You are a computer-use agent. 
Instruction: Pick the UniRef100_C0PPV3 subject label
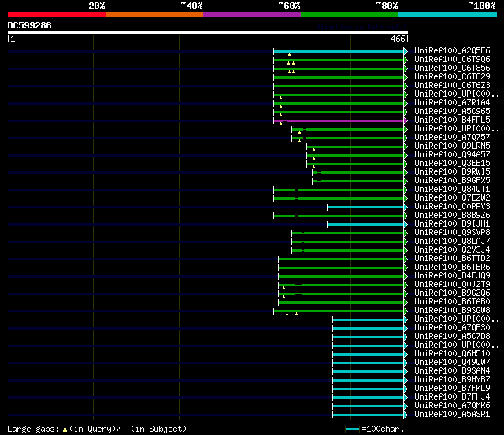[x=452, y=207]
